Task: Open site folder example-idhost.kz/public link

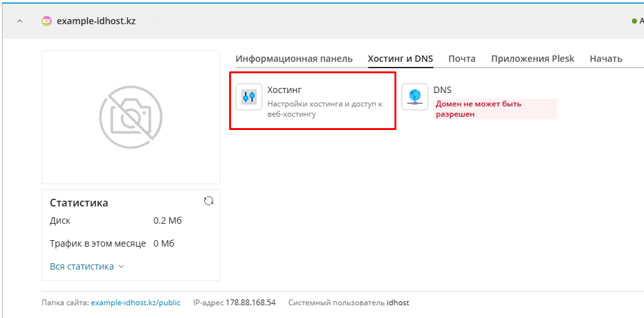Action: [x=135, y=302]
